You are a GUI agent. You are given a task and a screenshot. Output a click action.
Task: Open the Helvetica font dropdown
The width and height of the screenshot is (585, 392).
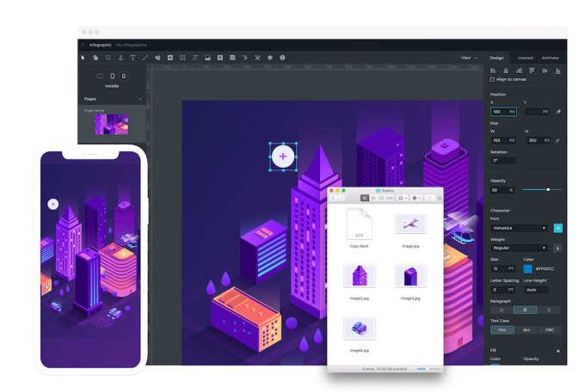pyautogui.click(x=519, y=228)
